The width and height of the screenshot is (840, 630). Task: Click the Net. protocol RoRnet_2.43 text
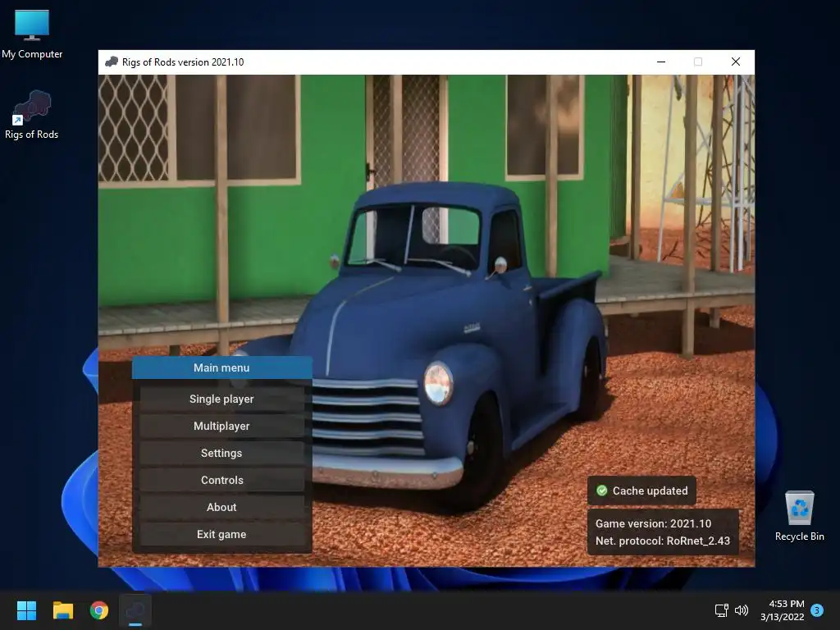[x=663, y=541]
